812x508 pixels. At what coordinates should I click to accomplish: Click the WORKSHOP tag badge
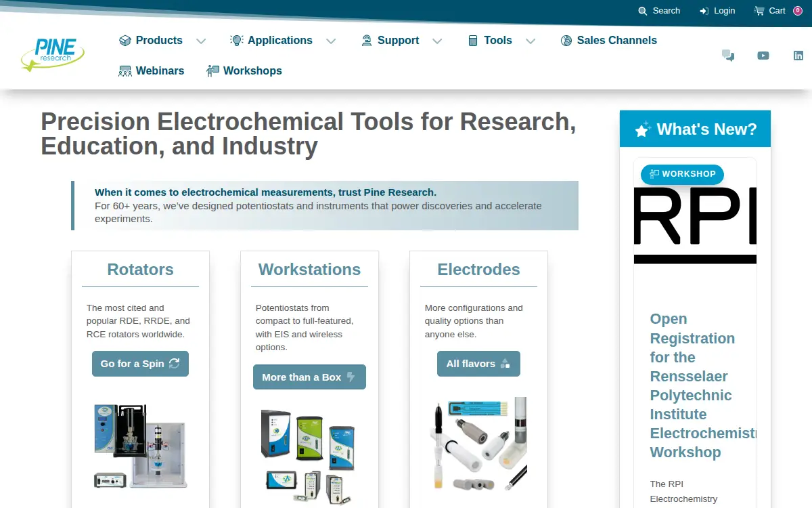pyautogui.click(x=682, y=174)
